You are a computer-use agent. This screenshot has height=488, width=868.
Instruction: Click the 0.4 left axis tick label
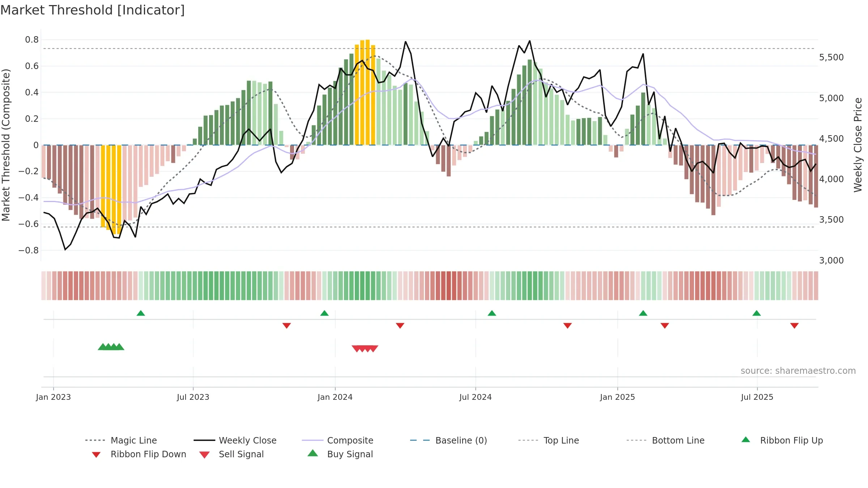click(32, 93)
